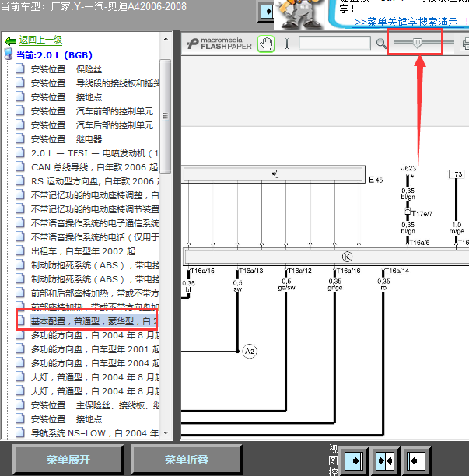This screenshot has height=476, width=469.
Task: Open 多功能方向盘, 自车型年 2001 起 entry
Action: pos(95,349)
